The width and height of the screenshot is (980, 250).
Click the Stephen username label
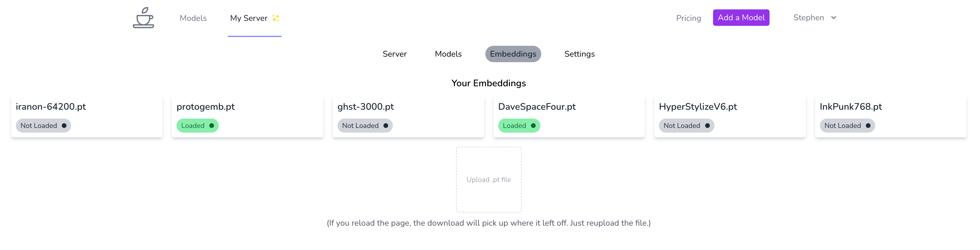[808, 18]
